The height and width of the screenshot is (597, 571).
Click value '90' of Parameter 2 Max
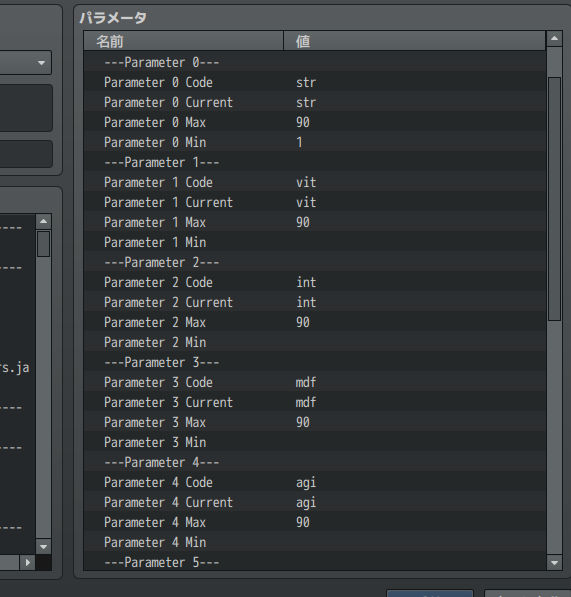click(303, 322)
